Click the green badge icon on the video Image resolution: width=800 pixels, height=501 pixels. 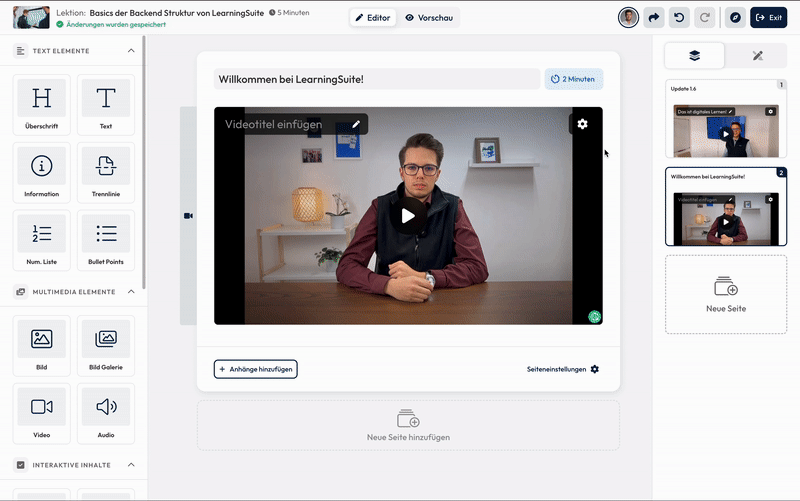(x=594, y=317)
